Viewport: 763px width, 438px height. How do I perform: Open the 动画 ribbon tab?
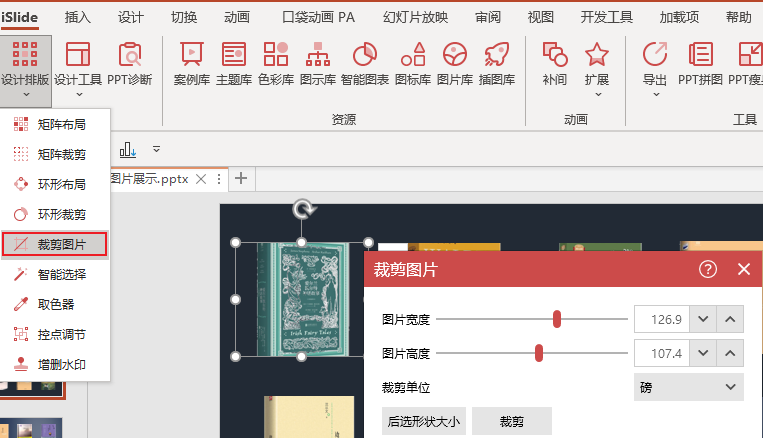[237, 18]
